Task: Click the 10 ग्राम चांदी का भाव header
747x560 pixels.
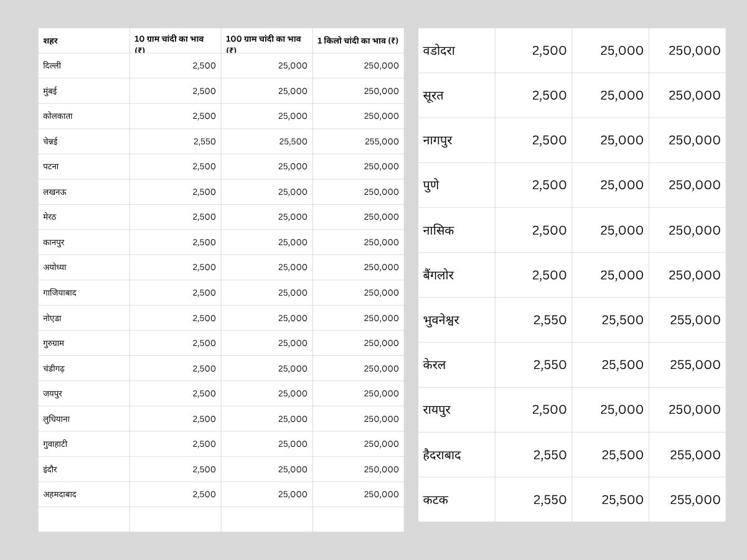Action: pos(169,41)
